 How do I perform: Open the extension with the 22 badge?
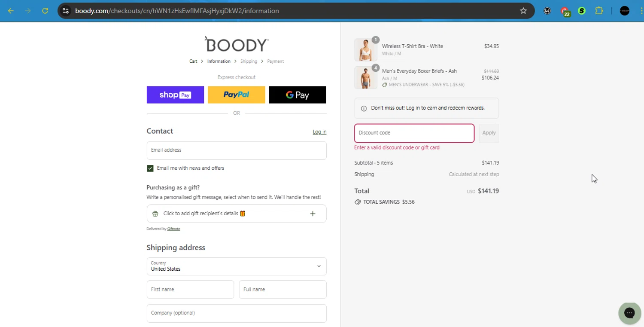coord(565,12)
